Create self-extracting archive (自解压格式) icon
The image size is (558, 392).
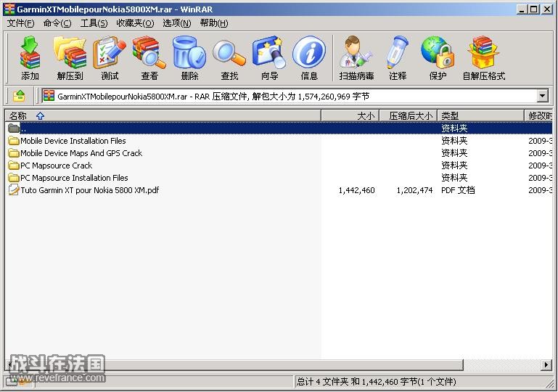(x=483, y=58)
